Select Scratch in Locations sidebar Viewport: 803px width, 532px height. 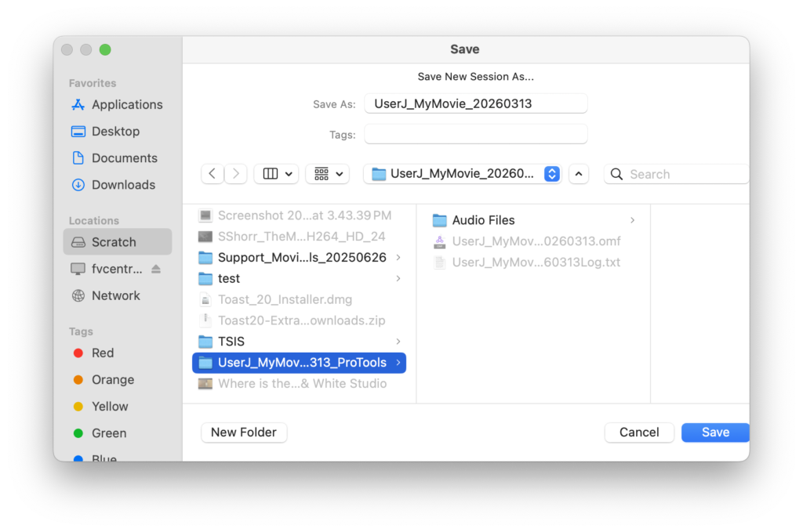pos(114,242)
